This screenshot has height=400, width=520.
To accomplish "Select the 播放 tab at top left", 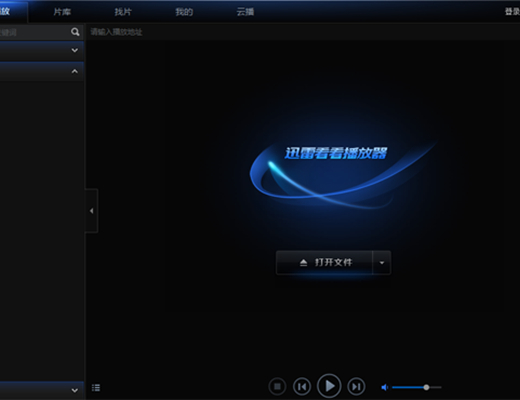I will pos(13,11).
